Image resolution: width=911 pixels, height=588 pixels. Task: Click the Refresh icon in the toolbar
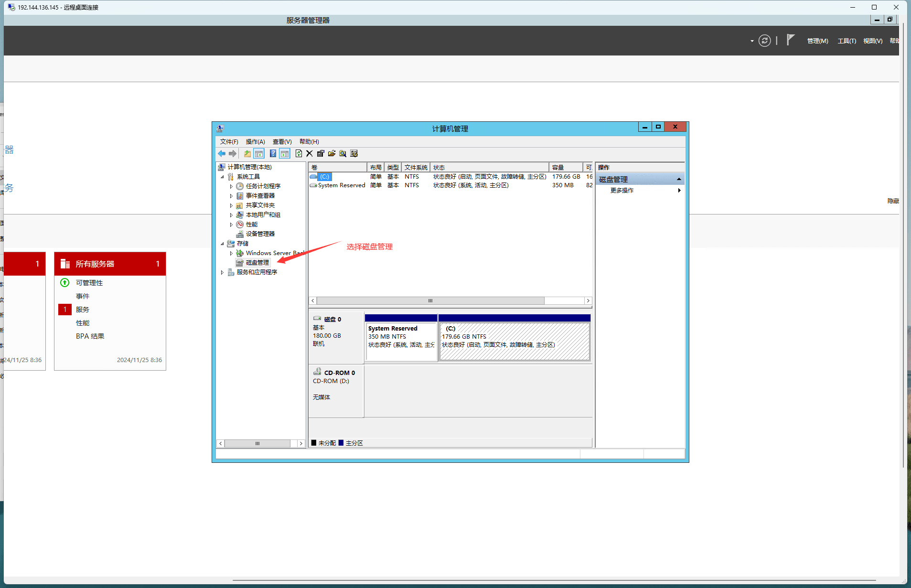(299, 153)
